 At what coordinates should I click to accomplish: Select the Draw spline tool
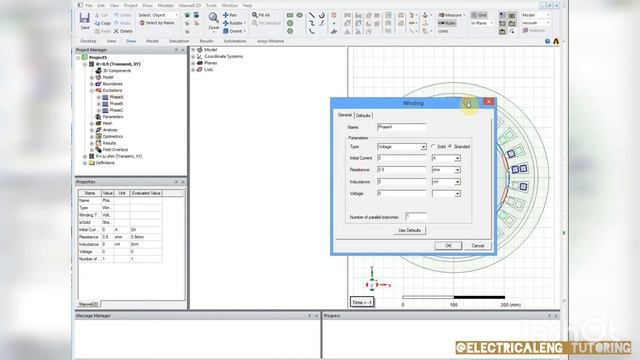coord(312,23)
